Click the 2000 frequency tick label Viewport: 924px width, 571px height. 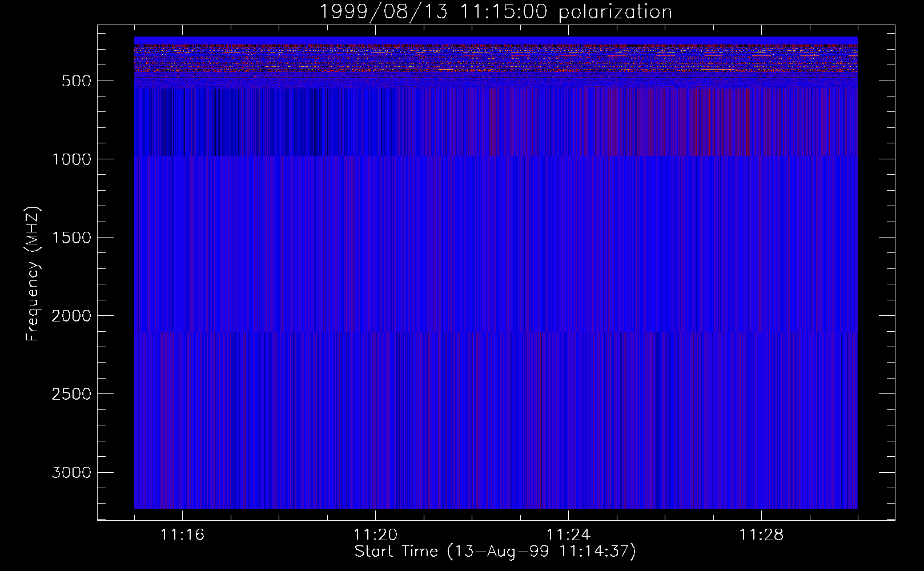pos(71,316)
